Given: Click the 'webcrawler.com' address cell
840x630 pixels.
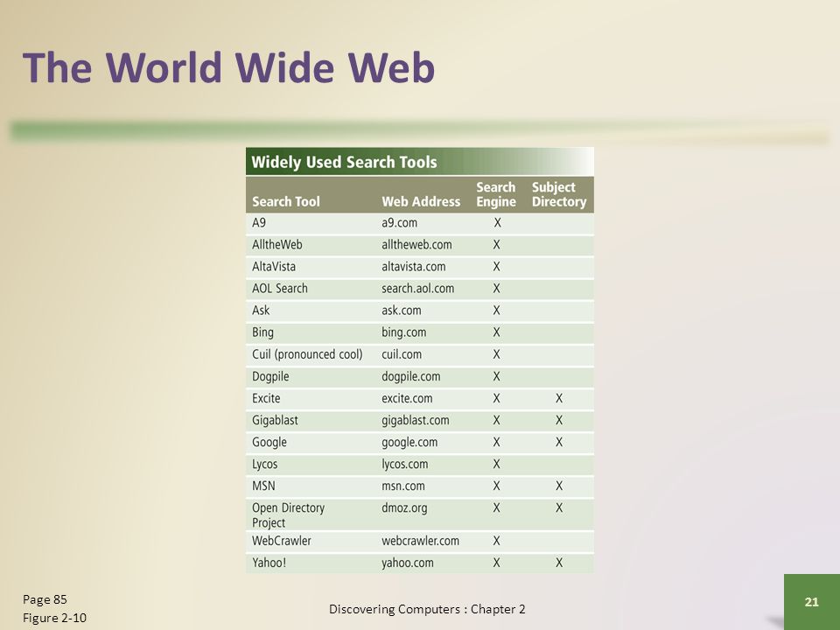Looking at the screenshot, I should tap(420, 541).
